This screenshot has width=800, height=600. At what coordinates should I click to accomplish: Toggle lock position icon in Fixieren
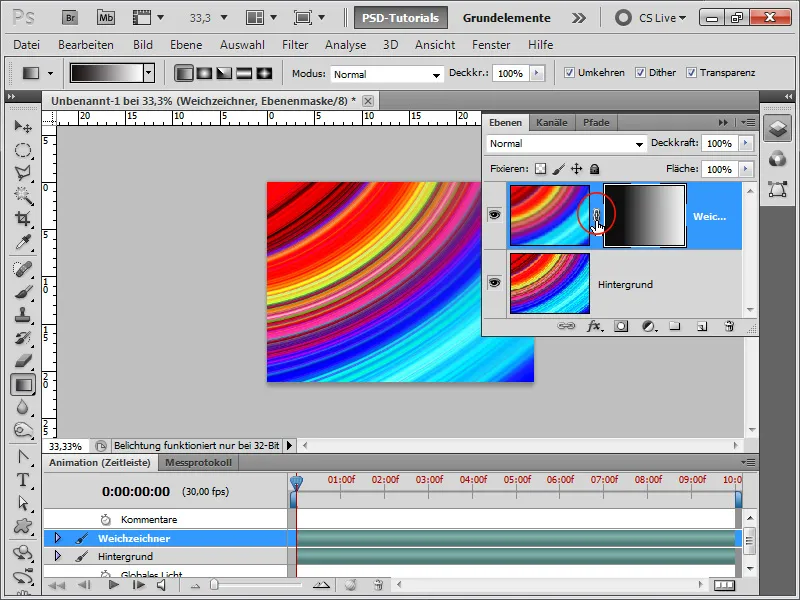pyautogui.click(x=577, y=168)
